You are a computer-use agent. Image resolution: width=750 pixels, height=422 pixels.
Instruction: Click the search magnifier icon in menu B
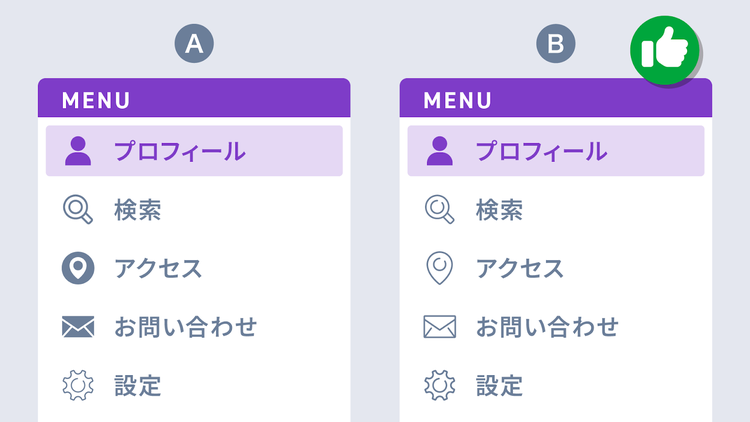click(x=439, y=209)
